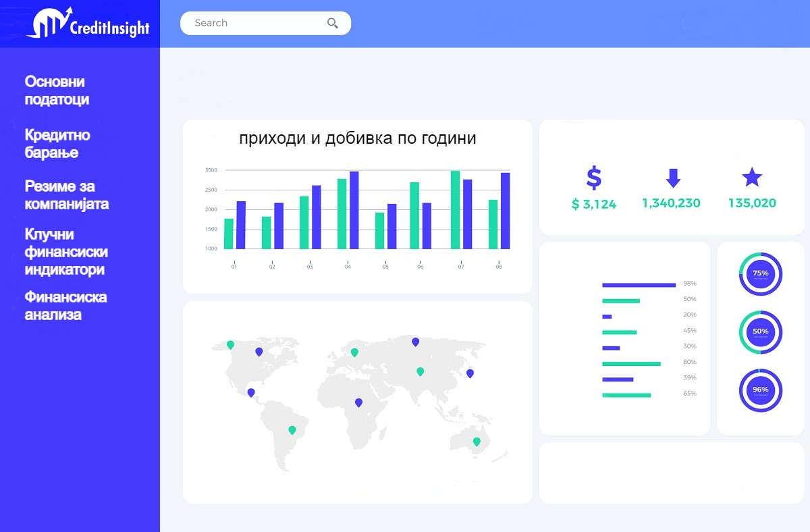Click the 98% horizontal progress bar
Image resolution: width=810 pixels, height=532 pixels.
coord(639,285)
